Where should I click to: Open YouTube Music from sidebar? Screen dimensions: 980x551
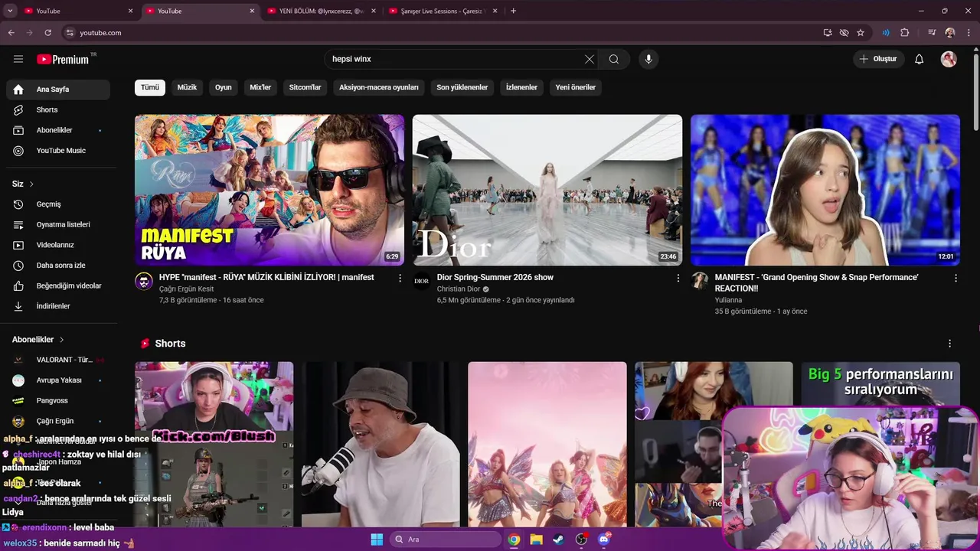(58, 151)
